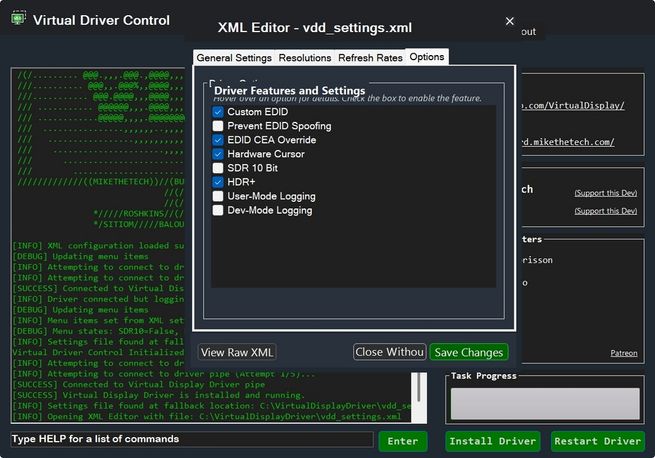Viewport: 655px width, 458px height.
Task: Select the Refresh Rates tab
Action: pyautogui.click(x=371, y=58)
